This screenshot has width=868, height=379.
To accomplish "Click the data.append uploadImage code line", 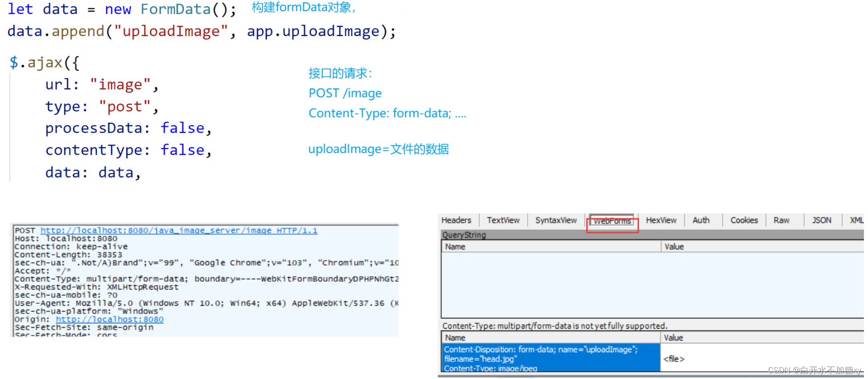I will pyautogui.click(x=201, y=31).
